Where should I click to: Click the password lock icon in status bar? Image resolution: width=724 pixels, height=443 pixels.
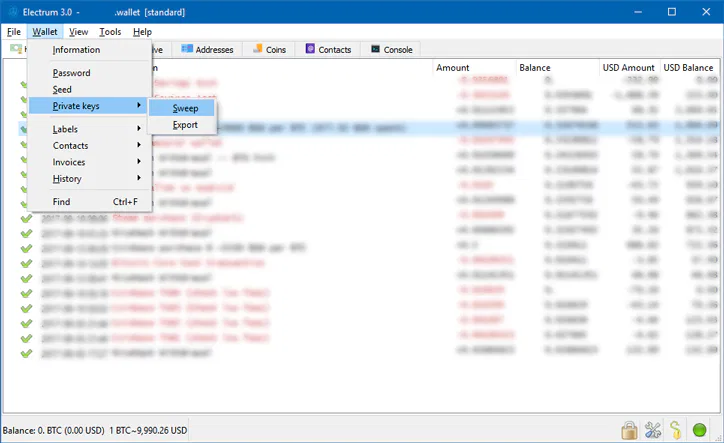629,430
